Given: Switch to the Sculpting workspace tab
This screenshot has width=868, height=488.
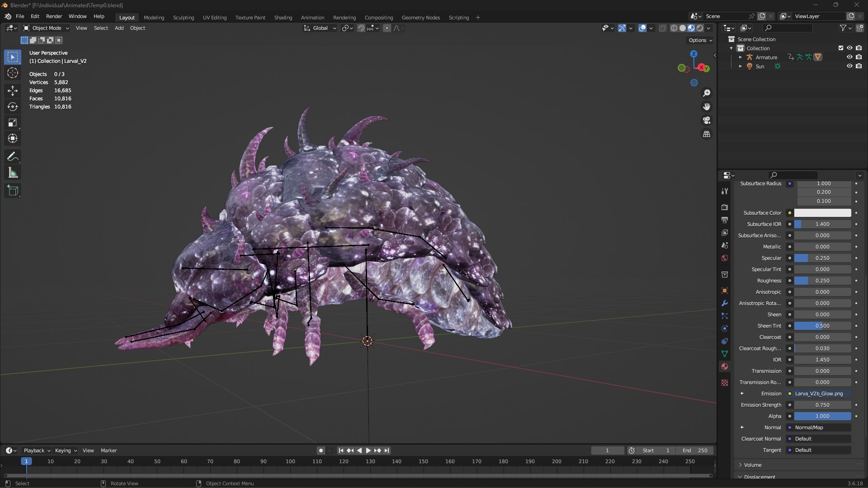Looking at the screenshot, I should (184, 18).
